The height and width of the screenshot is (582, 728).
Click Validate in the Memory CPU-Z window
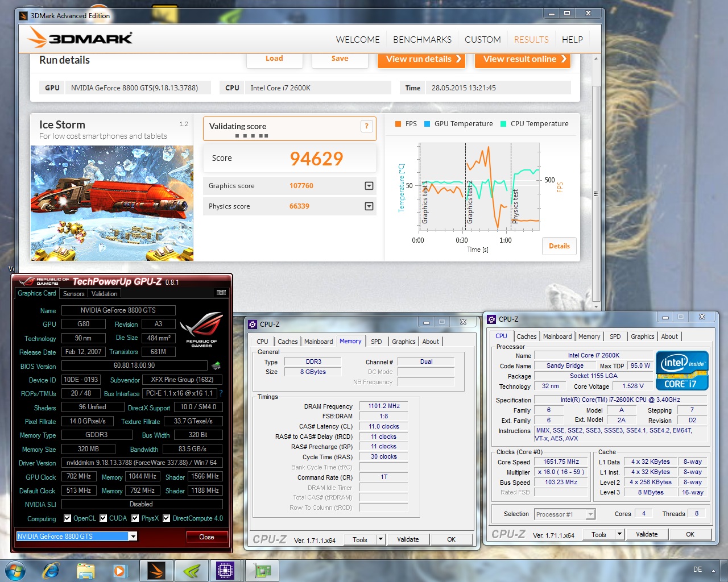click(x=408, y=539)
